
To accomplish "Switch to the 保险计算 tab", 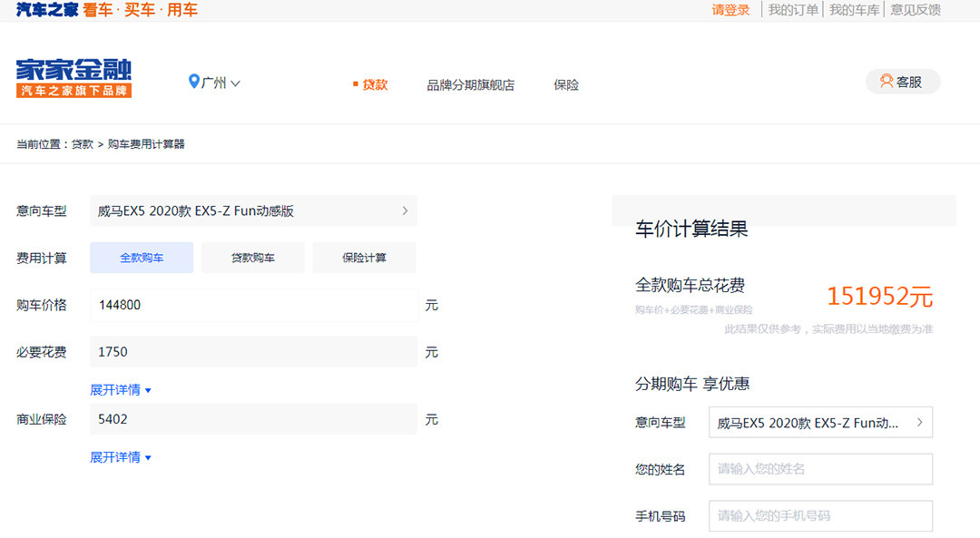I will pos(364,258).
